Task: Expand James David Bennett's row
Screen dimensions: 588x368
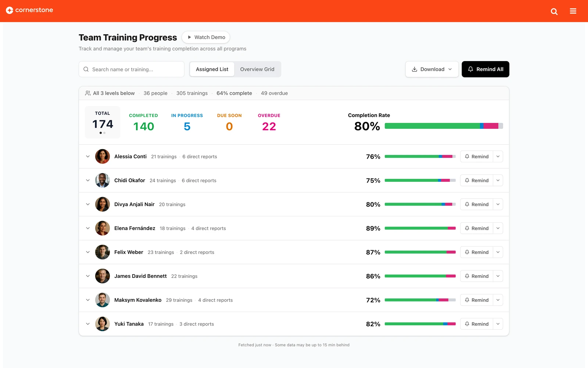Action: [x=88, y=276]
